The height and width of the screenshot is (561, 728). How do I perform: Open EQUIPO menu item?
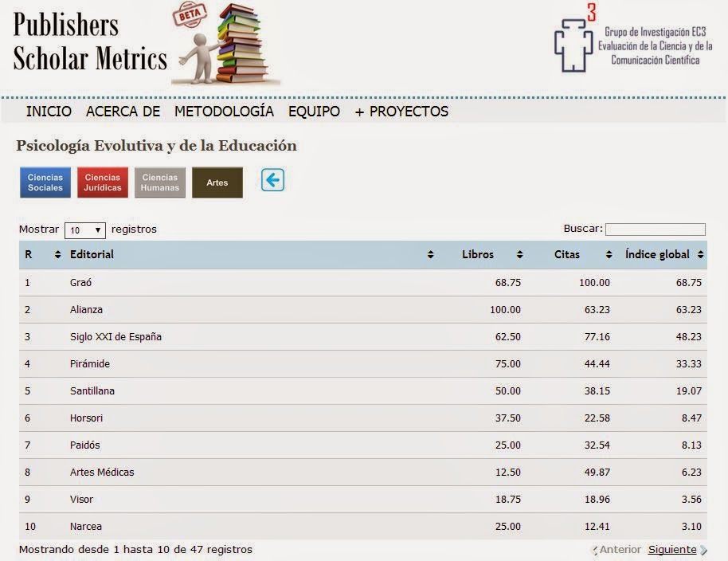(x=315, y=112)
